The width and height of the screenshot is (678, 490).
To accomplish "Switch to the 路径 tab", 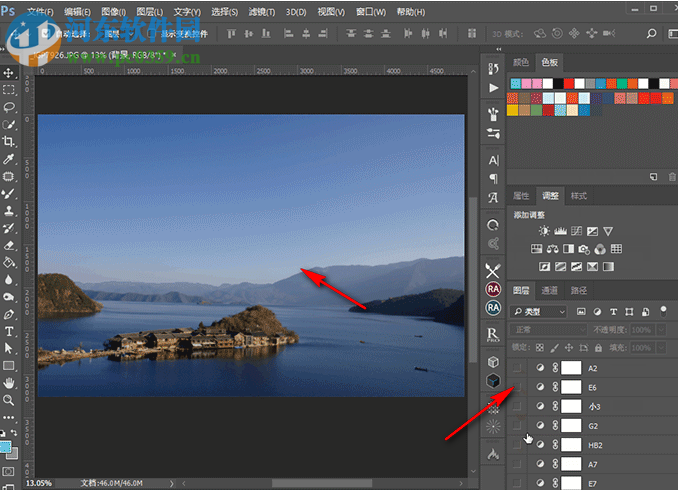I will coord(579,290).
